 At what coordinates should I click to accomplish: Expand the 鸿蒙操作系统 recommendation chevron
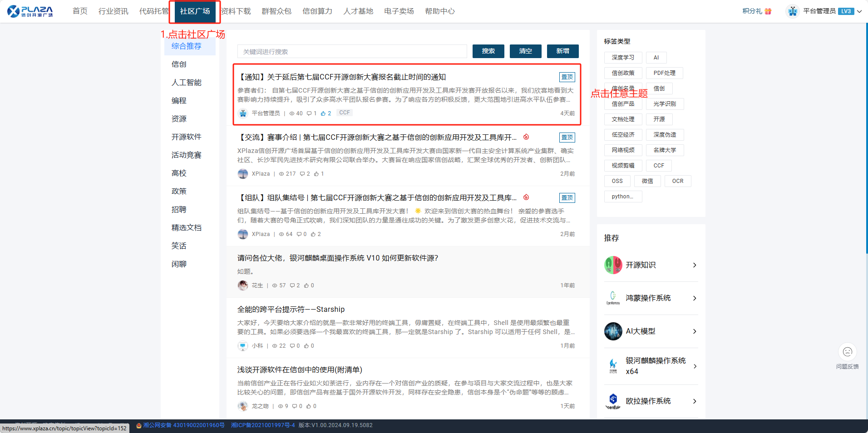coord(694,298)
